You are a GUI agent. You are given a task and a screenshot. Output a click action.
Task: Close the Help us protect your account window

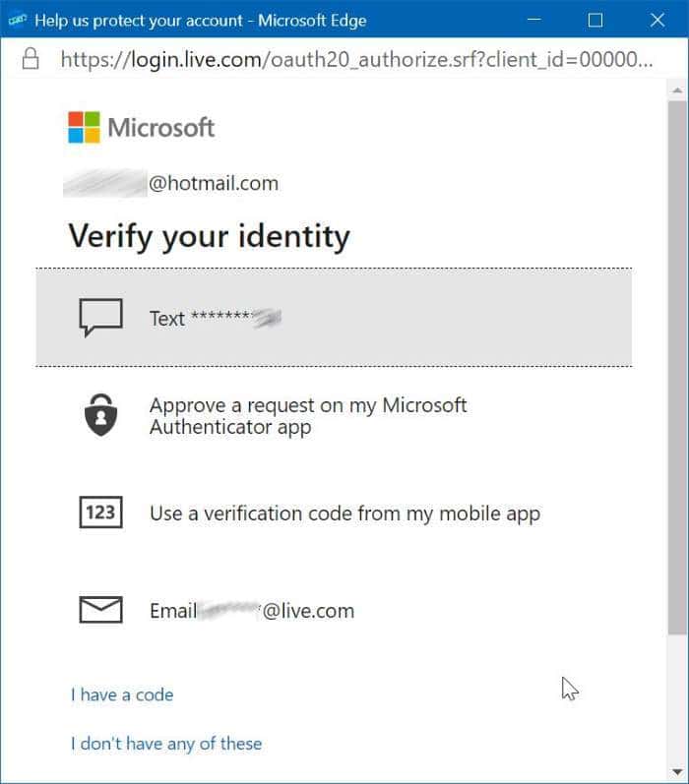coord(657,20)
